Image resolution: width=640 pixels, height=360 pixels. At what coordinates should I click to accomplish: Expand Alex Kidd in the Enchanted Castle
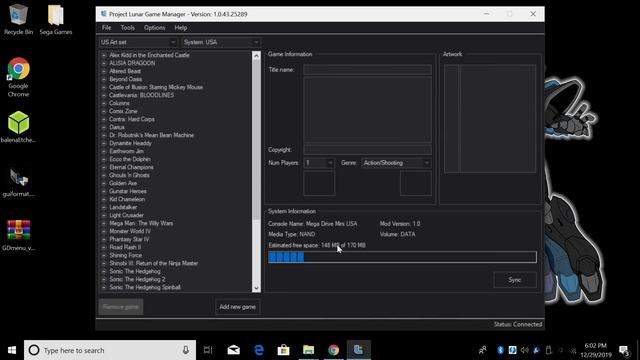(x=104, y=55)
